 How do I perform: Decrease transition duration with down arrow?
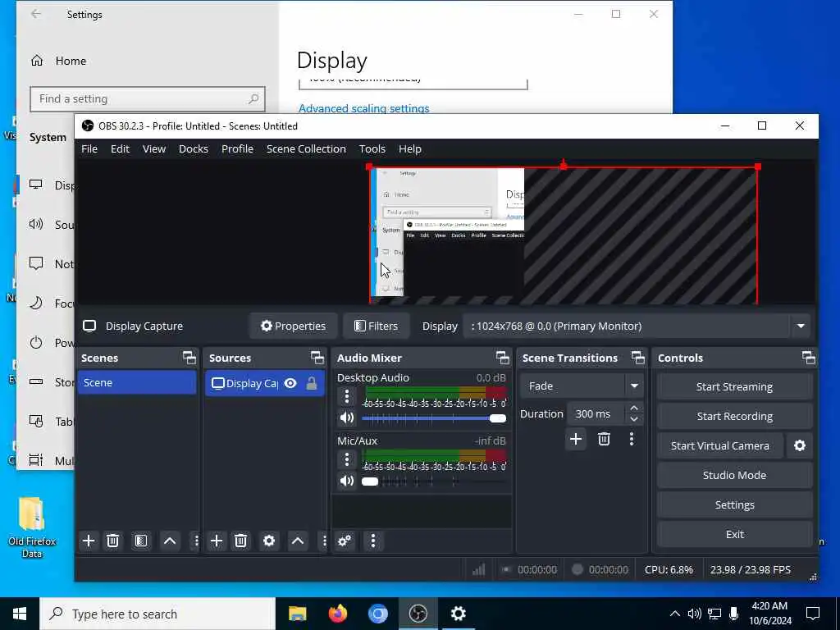click(634, 419)
